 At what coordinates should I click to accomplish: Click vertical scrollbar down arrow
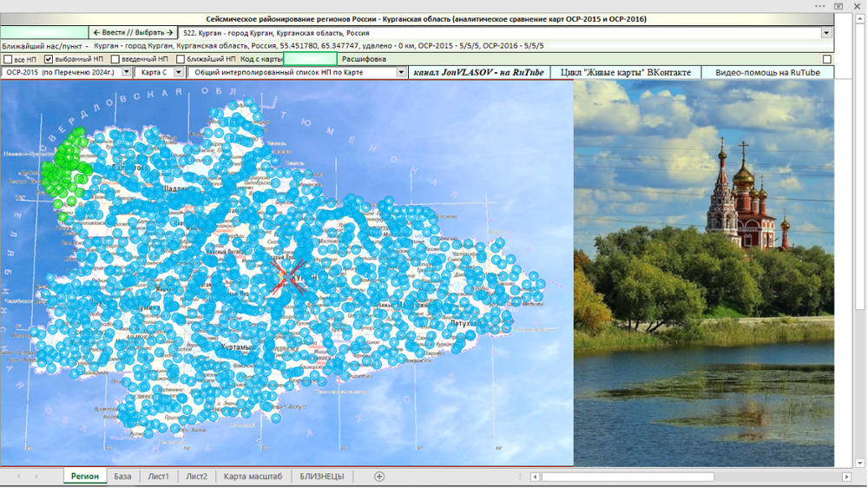[859, 463]
